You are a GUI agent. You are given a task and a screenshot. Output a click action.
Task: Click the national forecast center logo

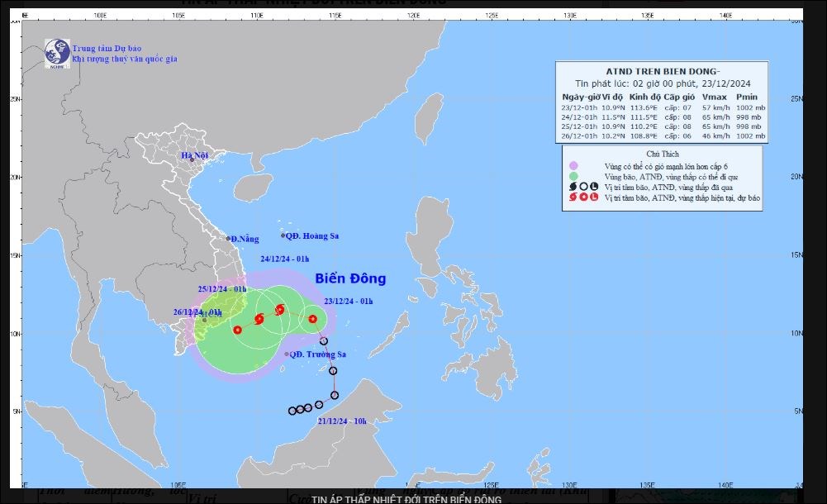click(x=56, y=52)
